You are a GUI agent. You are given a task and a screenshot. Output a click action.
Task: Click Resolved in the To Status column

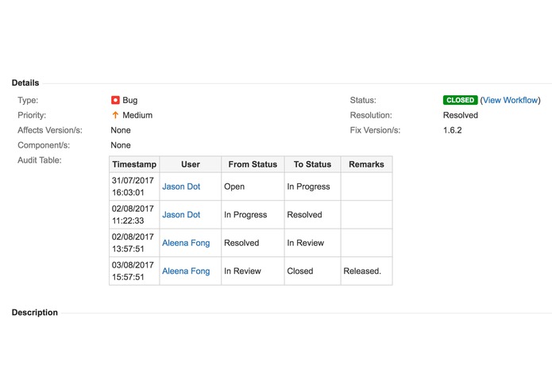click(304, 215)
